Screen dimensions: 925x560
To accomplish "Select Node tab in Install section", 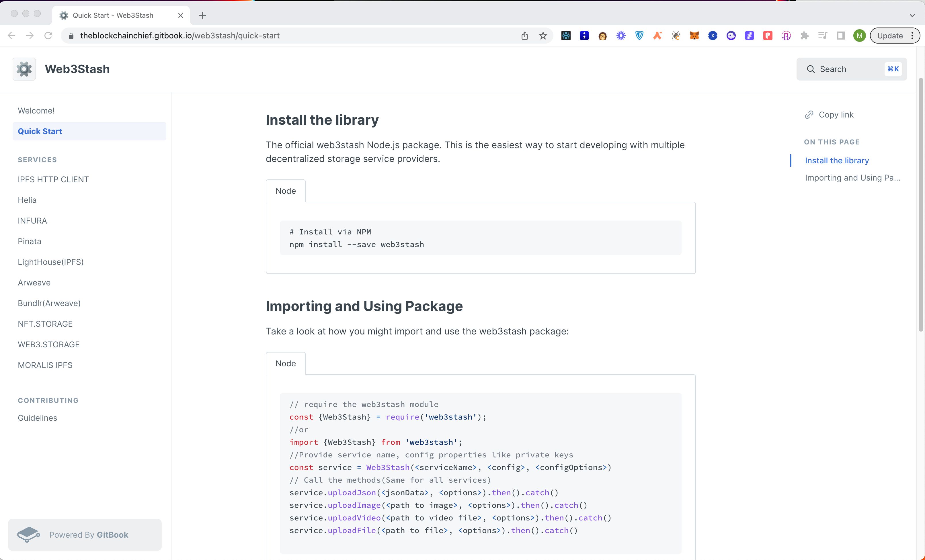I will pos(286,191).
